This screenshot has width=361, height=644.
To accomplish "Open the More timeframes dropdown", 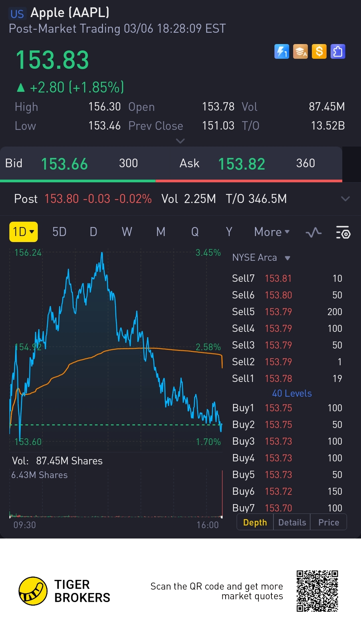I will 272,232.
